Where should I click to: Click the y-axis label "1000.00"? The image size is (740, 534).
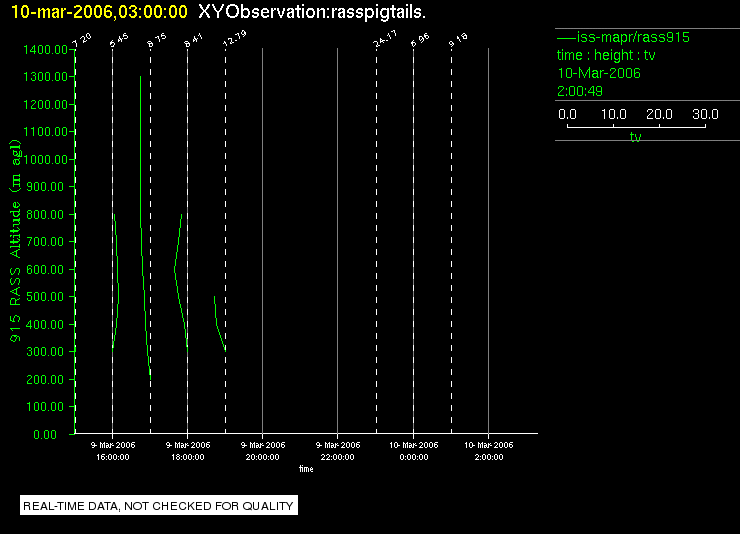(45, 159)
